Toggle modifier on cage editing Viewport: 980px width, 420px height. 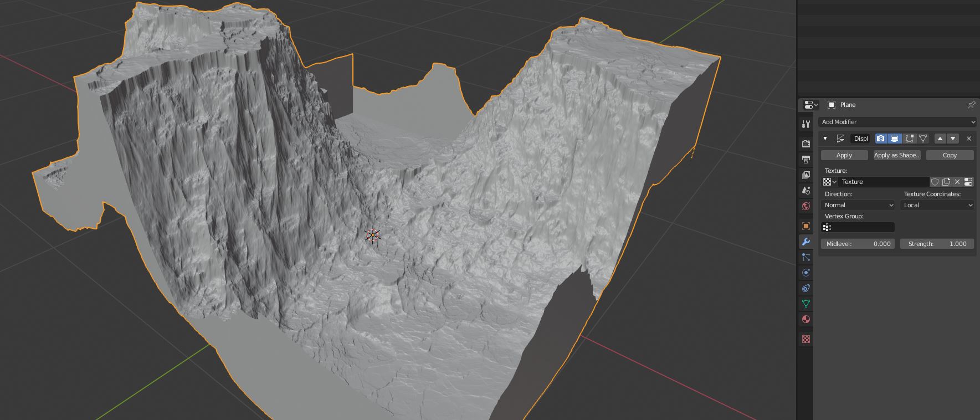tap(923, 139)
